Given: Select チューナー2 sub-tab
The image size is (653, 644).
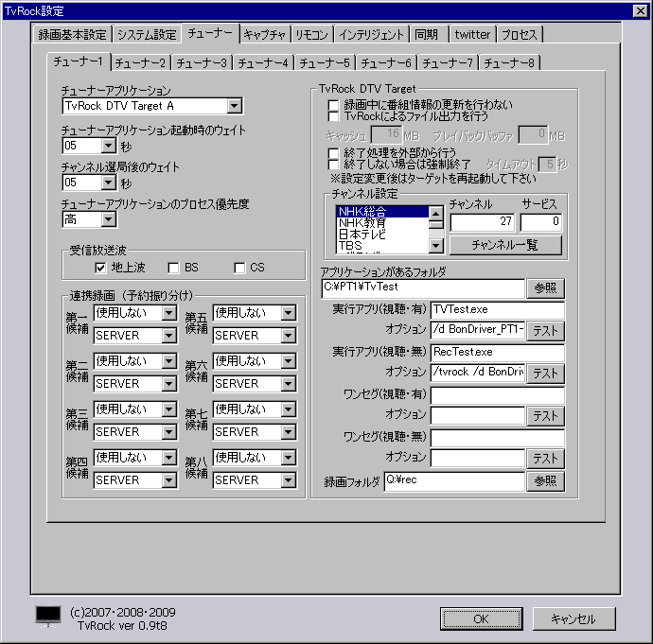Looking at the screenshot, I should 140,62.
